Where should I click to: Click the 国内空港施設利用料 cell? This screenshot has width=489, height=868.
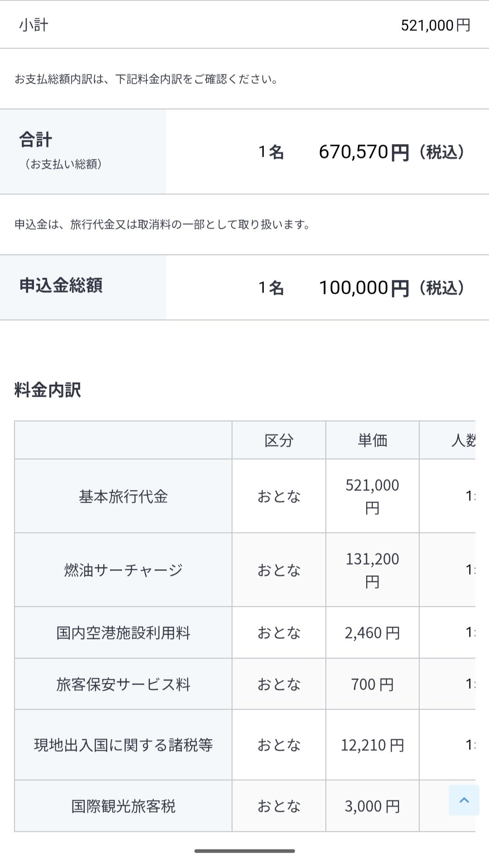(123, 633)
